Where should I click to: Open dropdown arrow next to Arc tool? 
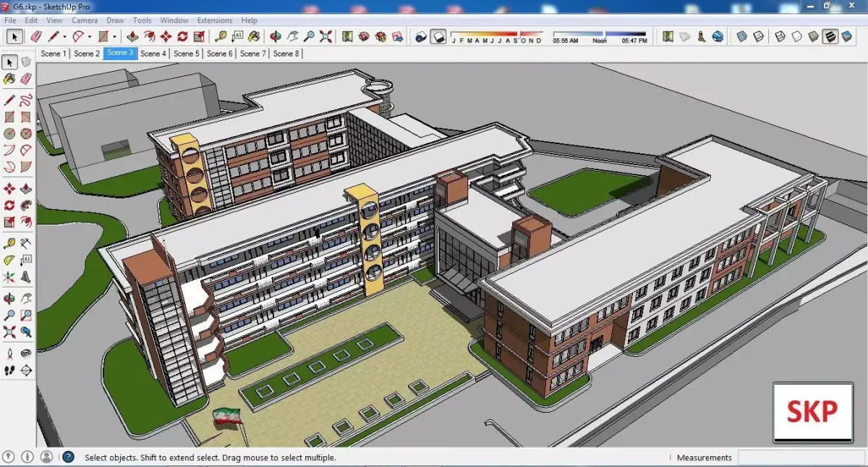[x=90, y=36]
